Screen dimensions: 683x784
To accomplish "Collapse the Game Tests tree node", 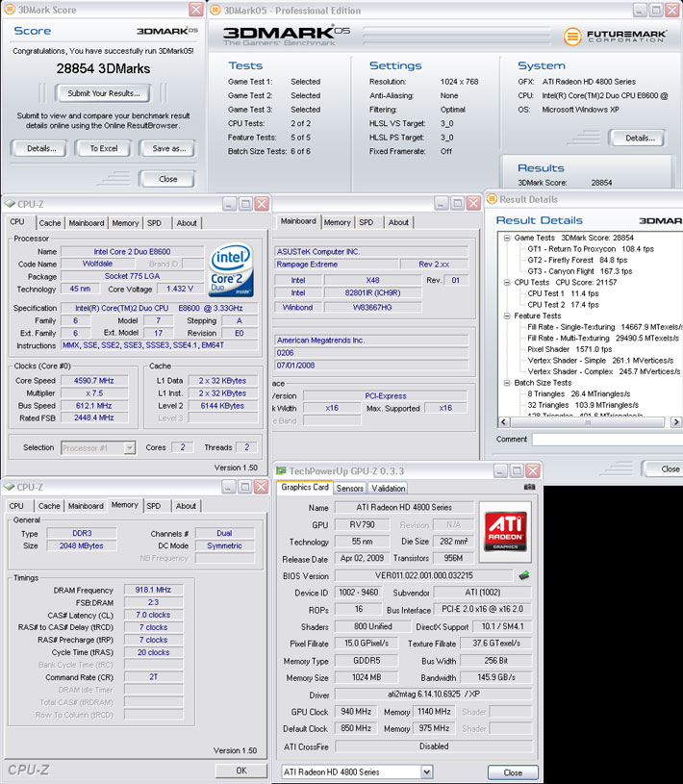I will pyautogui.click(x=507, y=238).
